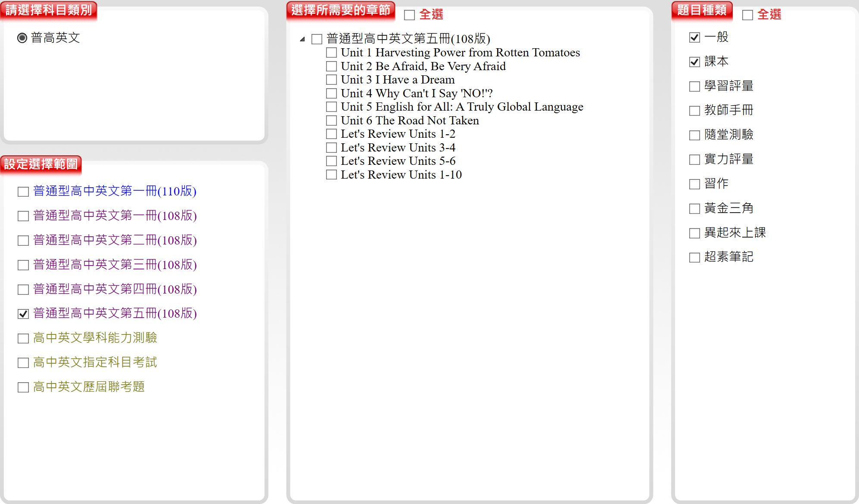This screenshot has width=859, height=504.
Task: Toggle 全選 checkbox for chapters
Action: 409,15
